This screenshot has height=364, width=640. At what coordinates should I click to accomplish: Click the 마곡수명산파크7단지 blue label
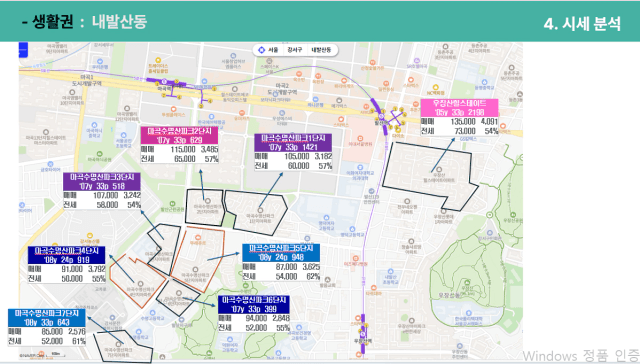click(x=47, y=318)
